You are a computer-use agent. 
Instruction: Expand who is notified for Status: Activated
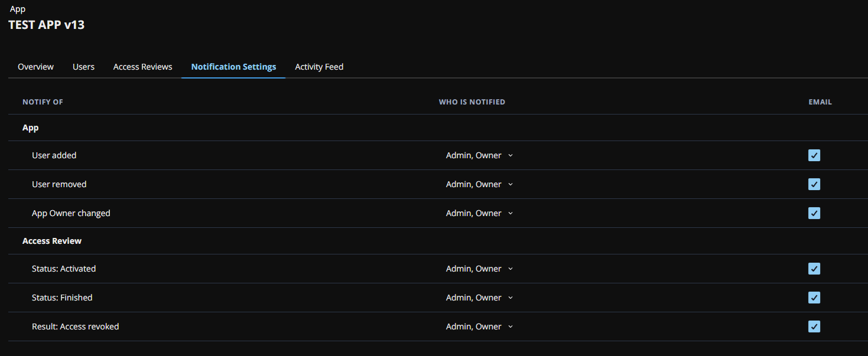[479, 269]
